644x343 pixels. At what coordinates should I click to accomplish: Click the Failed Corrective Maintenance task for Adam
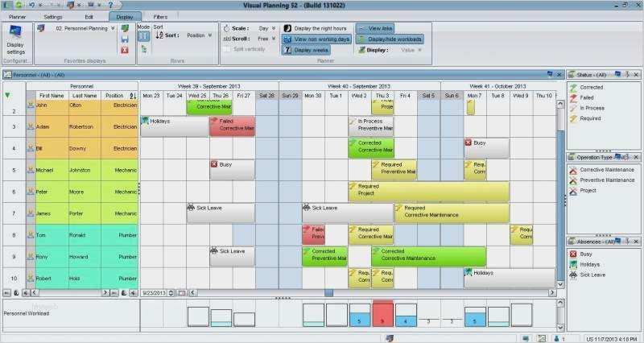[x=232, y=126]
